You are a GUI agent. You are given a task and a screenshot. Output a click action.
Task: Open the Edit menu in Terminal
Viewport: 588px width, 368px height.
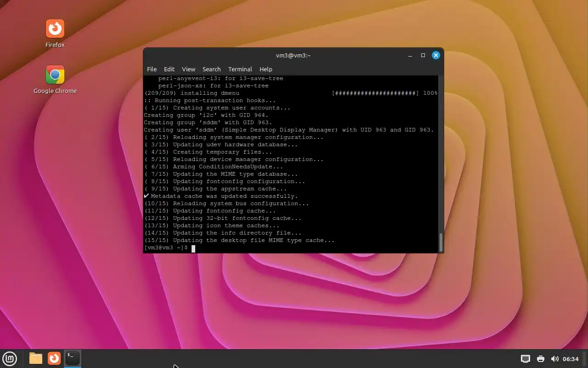[169, 69]
